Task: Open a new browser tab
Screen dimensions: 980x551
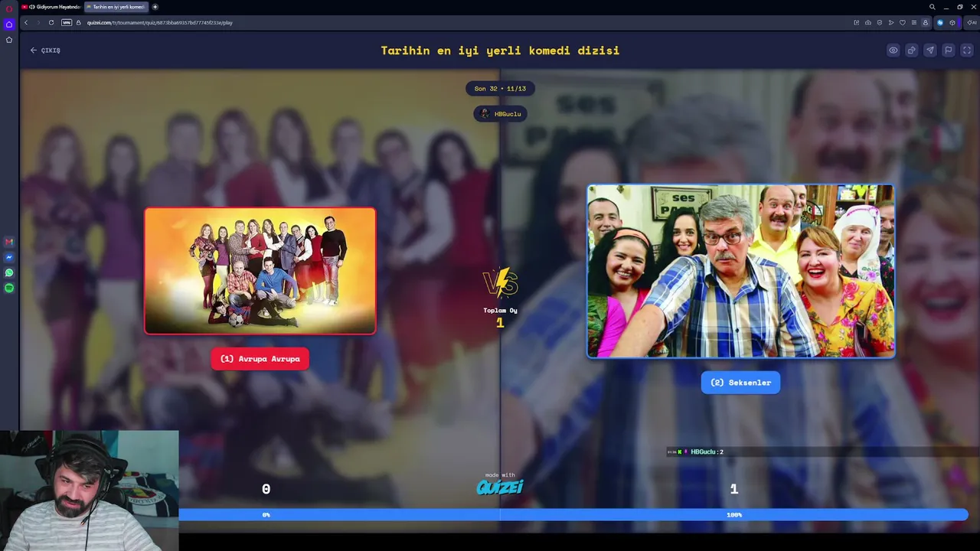Action: [155, 7]
